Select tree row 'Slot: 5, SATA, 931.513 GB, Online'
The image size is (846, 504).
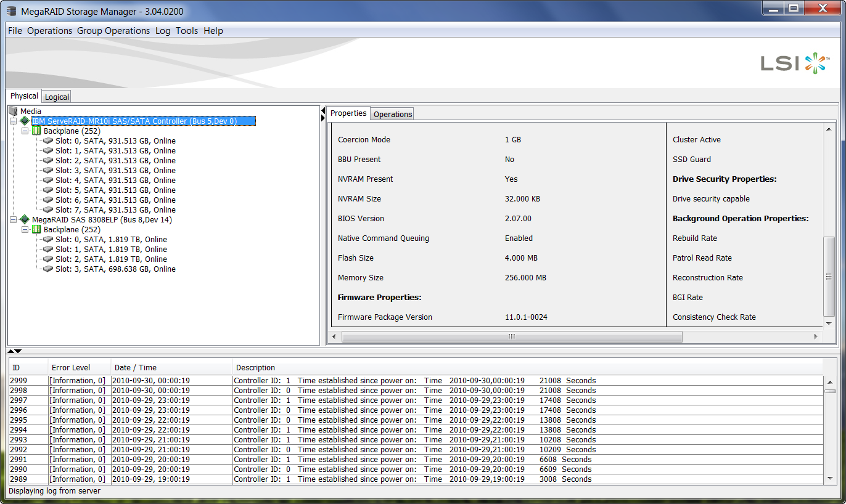coord(115,190)
